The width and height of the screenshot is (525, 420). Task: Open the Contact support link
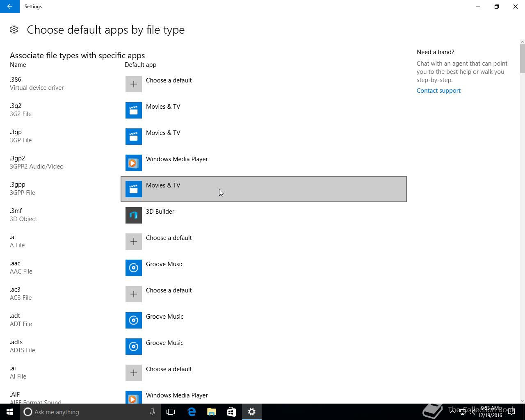[438, 91]
